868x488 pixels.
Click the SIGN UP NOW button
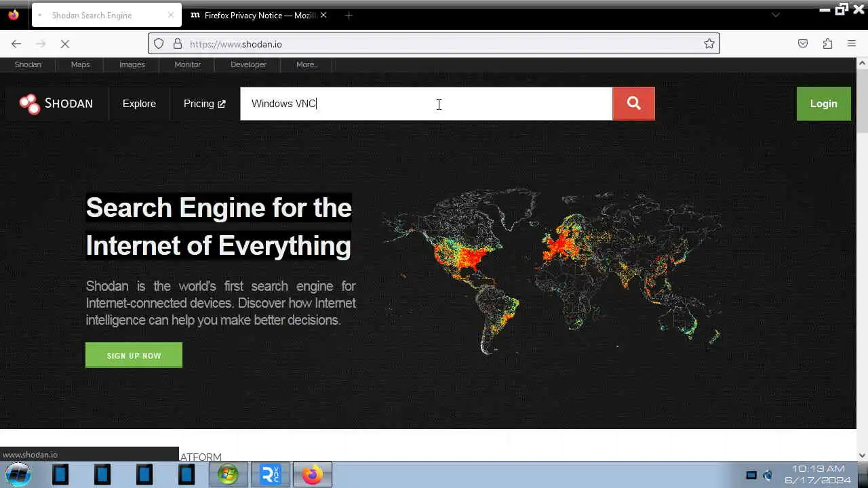pyautogui.click(x=134, y=355)
